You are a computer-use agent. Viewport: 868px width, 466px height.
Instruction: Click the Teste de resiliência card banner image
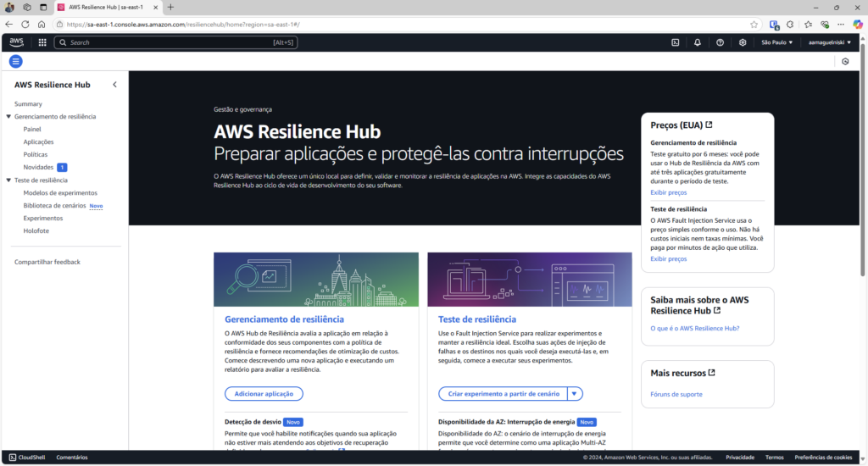click(x=530, y=280)
